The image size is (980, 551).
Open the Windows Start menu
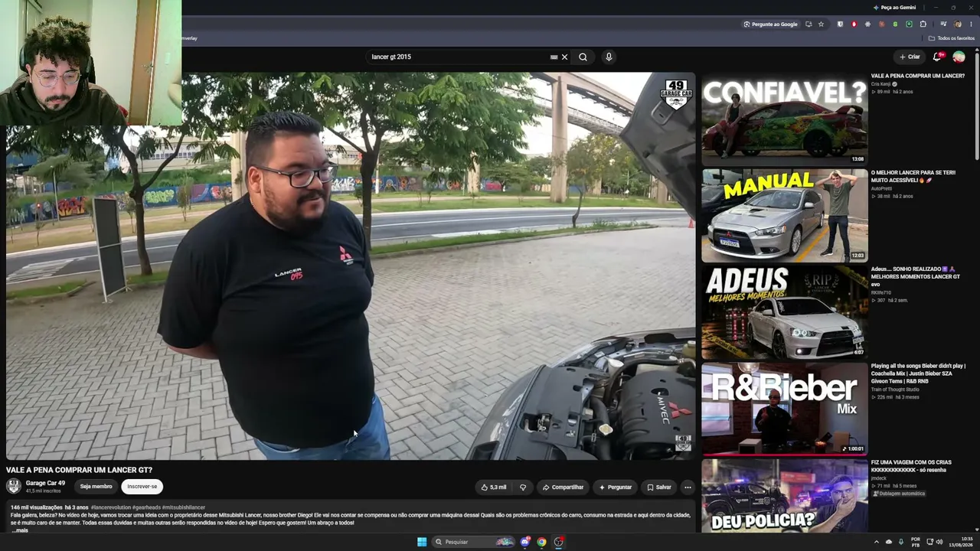click(x=422, y=542)
